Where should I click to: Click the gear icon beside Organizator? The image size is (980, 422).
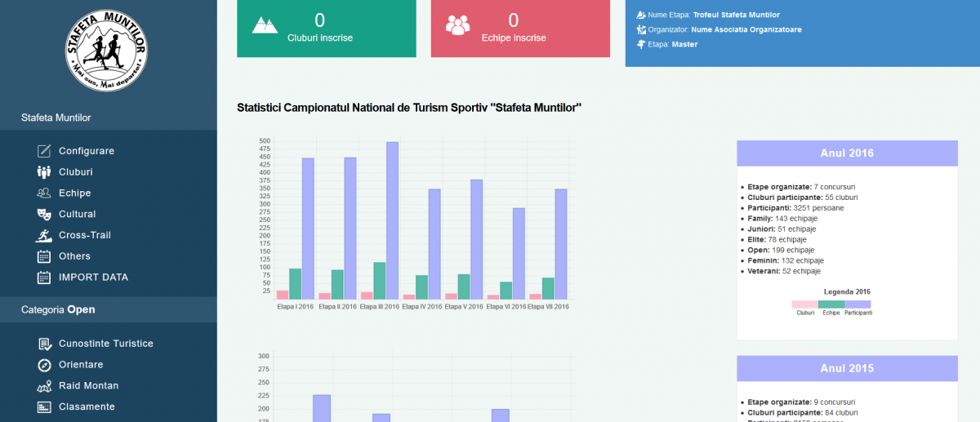(641, 29)
